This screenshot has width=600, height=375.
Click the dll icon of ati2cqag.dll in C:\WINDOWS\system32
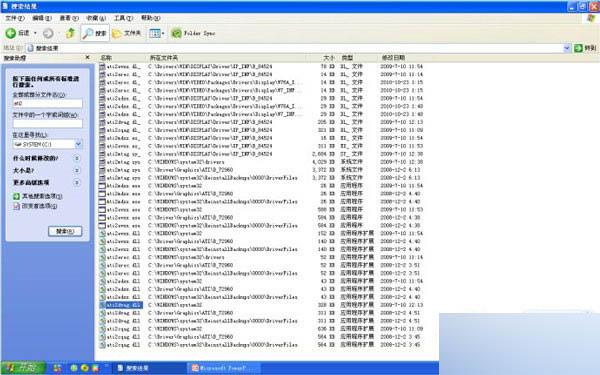pos(102,329)
